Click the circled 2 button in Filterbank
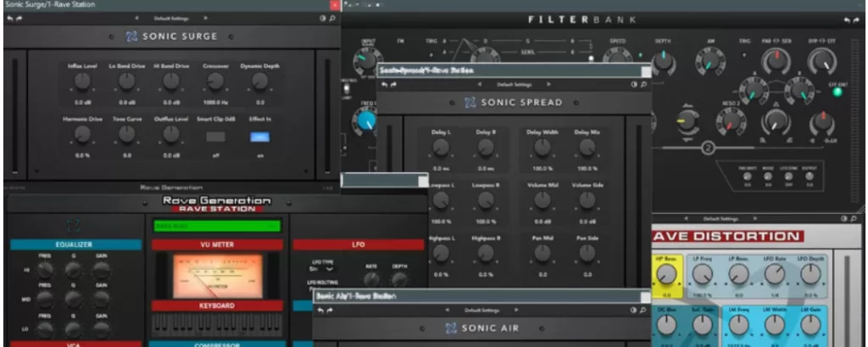The width and height of the screenshot is (868, 347). 709,148
